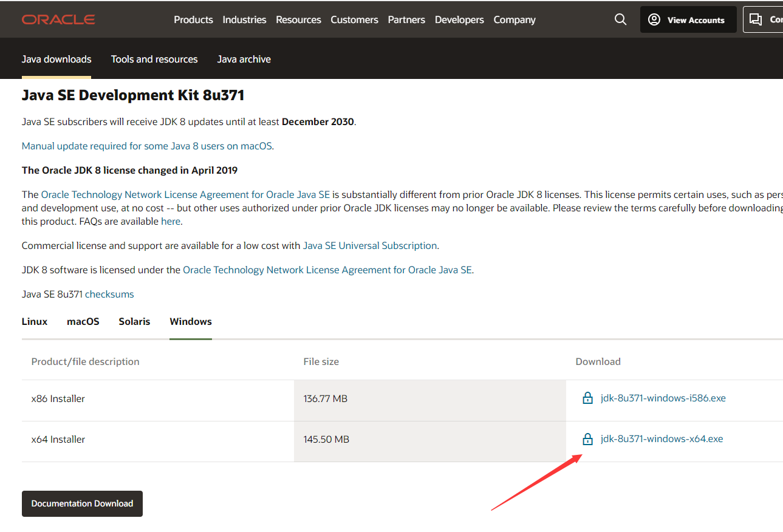Expand the Resources menu
The width and height of the screenshot is (783, 532).
(298, 19)
